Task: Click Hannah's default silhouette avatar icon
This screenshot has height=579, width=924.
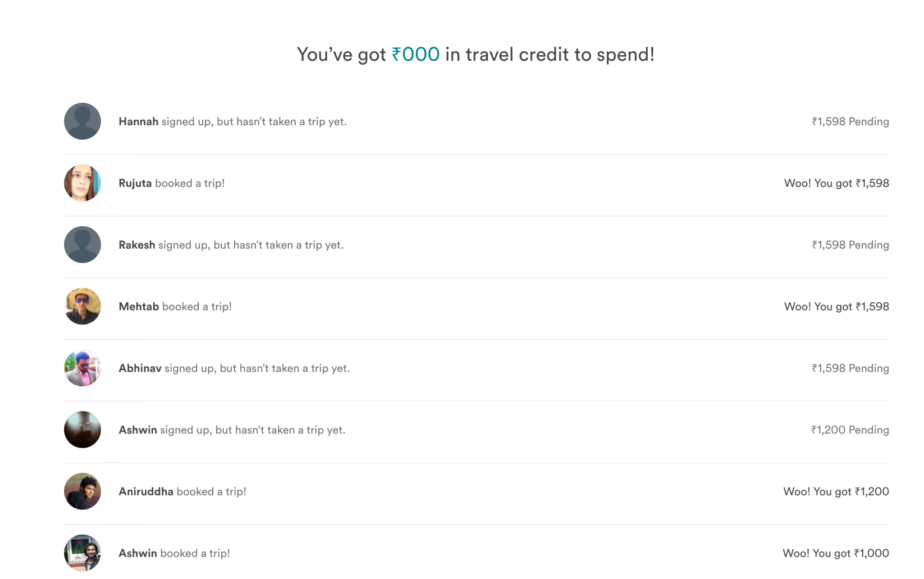Action: pyautogui.click(x=82, y=121)
